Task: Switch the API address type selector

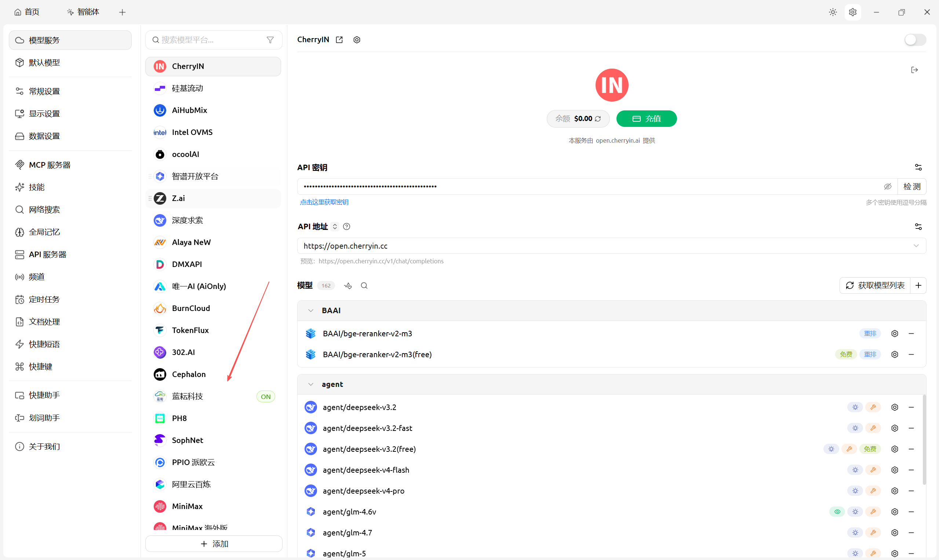Action: pos(335,226)
